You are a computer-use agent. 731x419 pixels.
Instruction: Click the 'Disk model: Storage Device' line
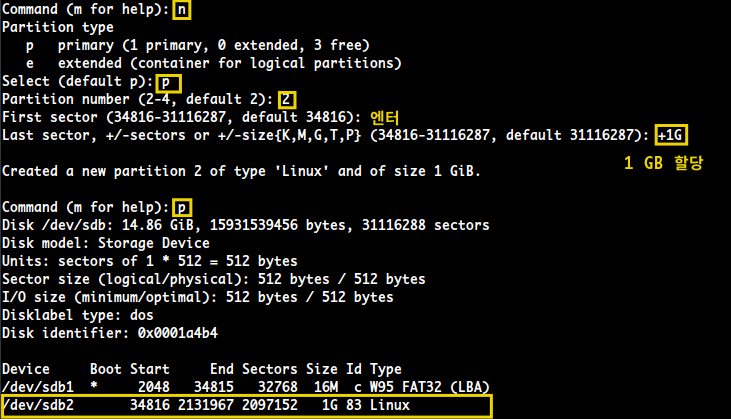coord(106,243)
